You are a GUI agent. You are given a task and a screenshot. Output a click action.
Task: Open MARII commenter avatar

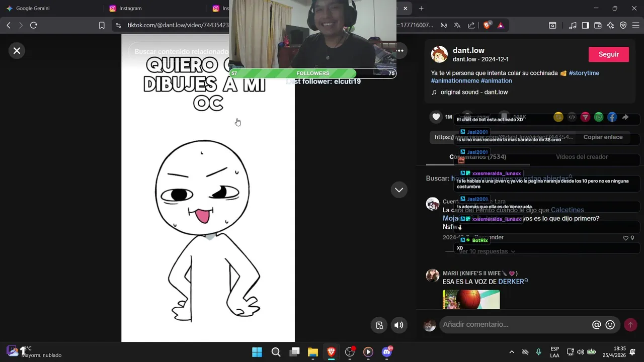point(433,276)
